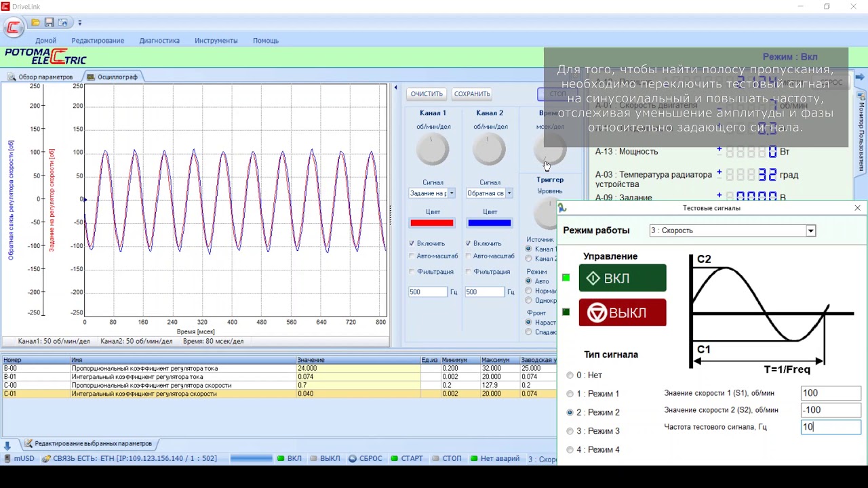Open the Домой menu
Image resolution: width=868 pixels, height=488 pixels.
pos(46,41)
